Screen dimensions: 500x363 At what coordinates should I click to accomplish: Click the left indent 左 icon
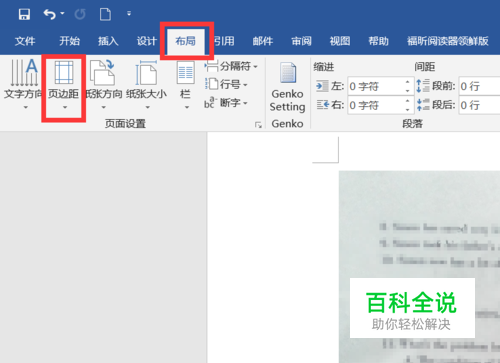coord(322,86)
